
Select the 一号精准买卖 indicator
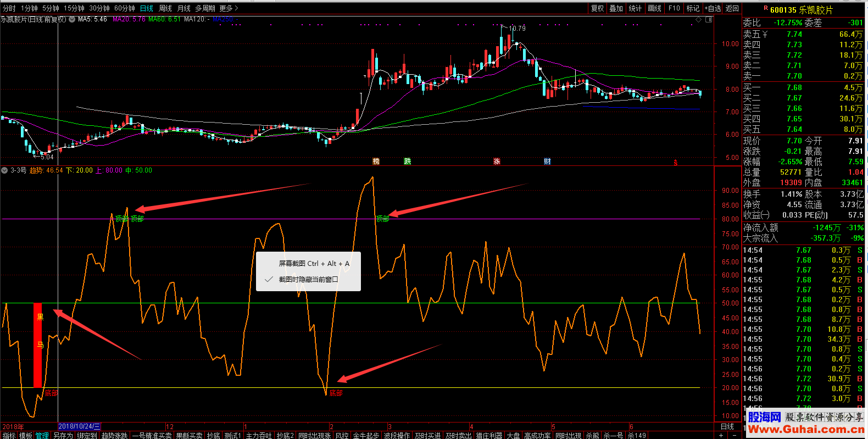152,435
